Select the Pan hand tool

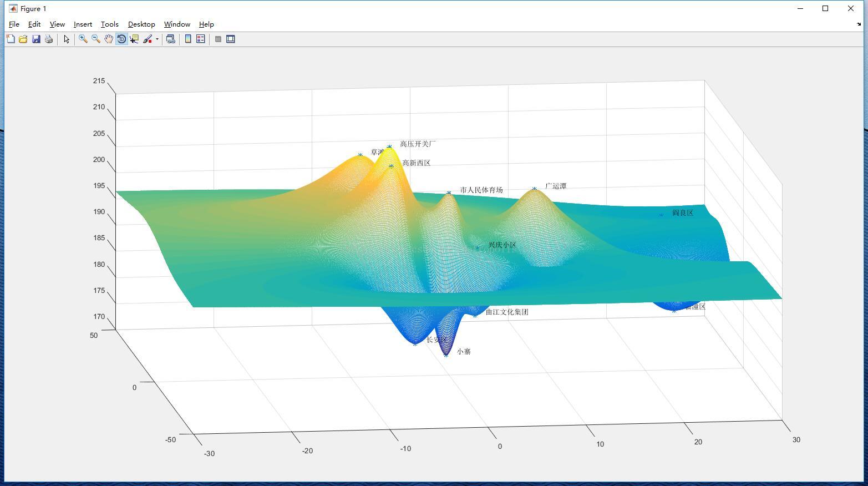(109, 39)
